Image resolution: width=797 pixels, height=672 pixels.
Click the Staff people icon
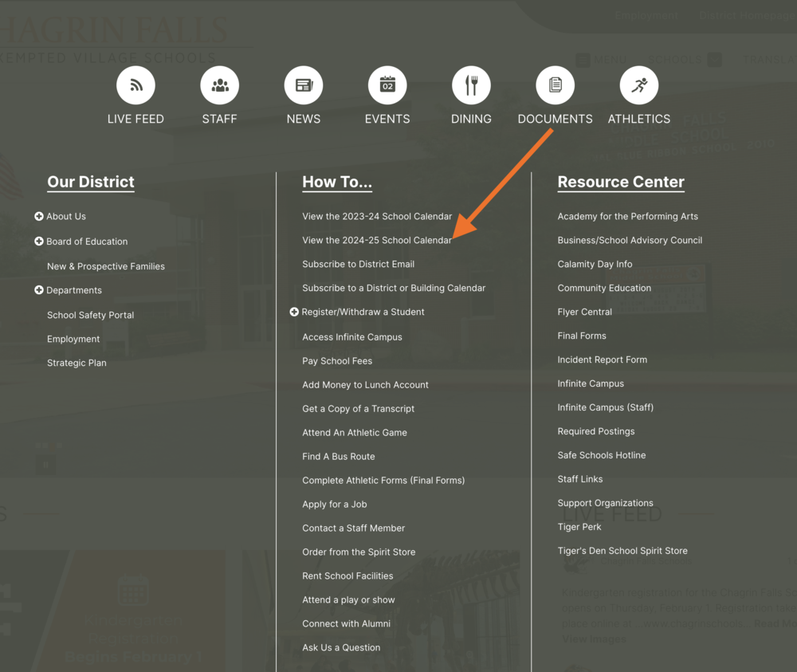[x=219, y=85]
